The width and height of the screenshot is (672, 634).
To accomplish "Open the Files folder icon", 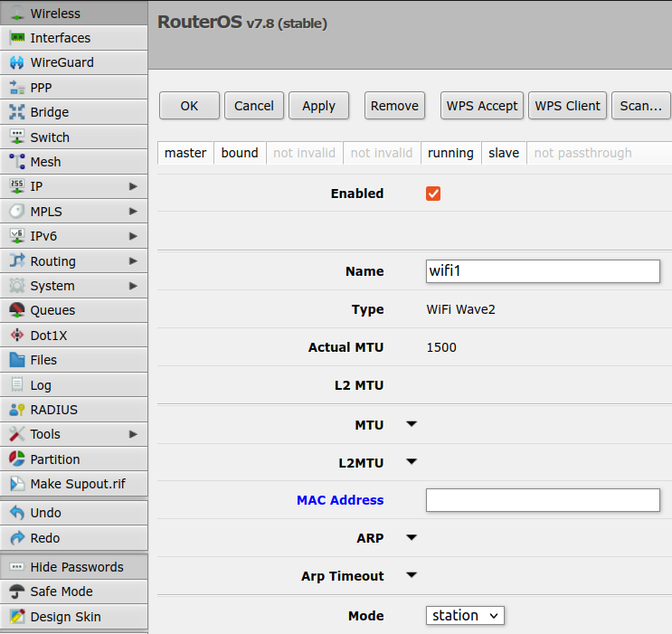I will point(17,360).
